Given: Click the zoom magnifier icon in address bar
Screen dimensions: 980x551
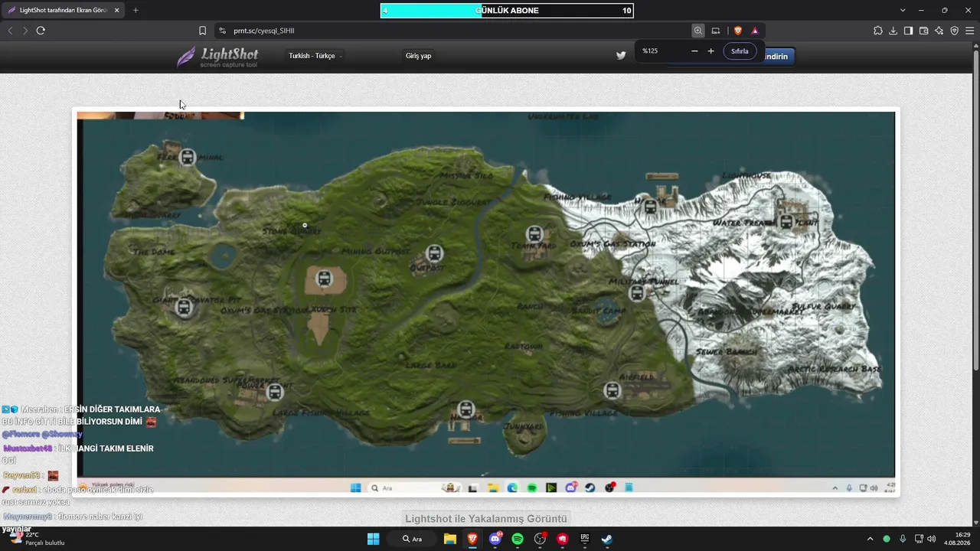Looking at the screenshot, I should pyautogui.click(x=698, y=31).
